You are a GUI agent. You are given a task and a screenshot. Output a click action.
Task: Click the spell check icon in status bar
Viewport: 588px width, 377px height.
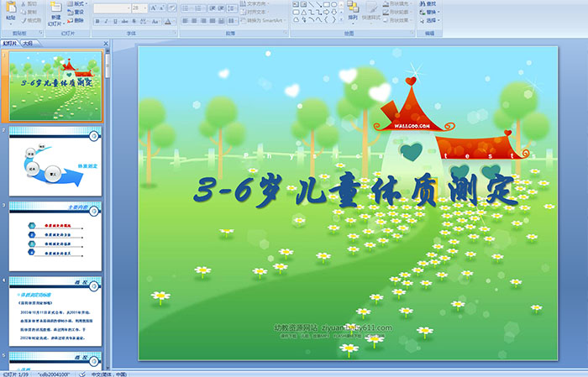[x=82, y=374]
